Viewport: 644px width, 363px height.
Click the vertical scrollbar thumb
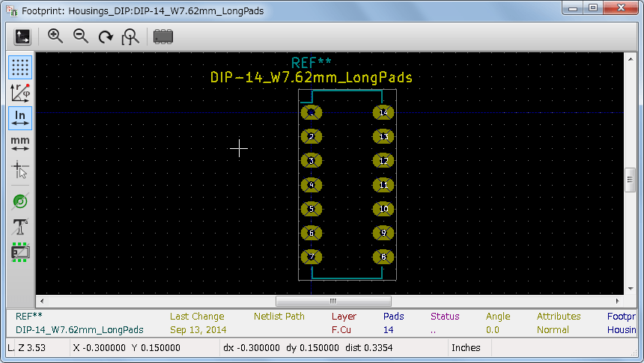(630, 180)
